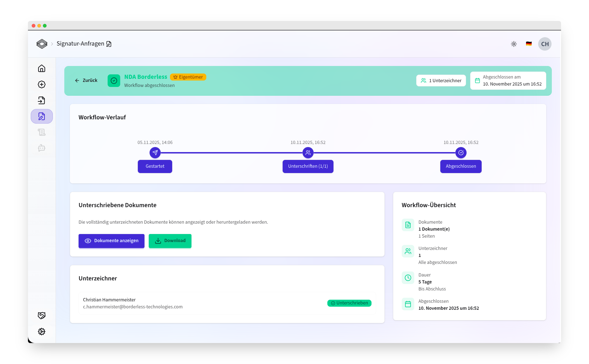This screenshot has height=364, width=589.
Task: Toggle light/dark mode with the sun icon
Action: [514, 44]
